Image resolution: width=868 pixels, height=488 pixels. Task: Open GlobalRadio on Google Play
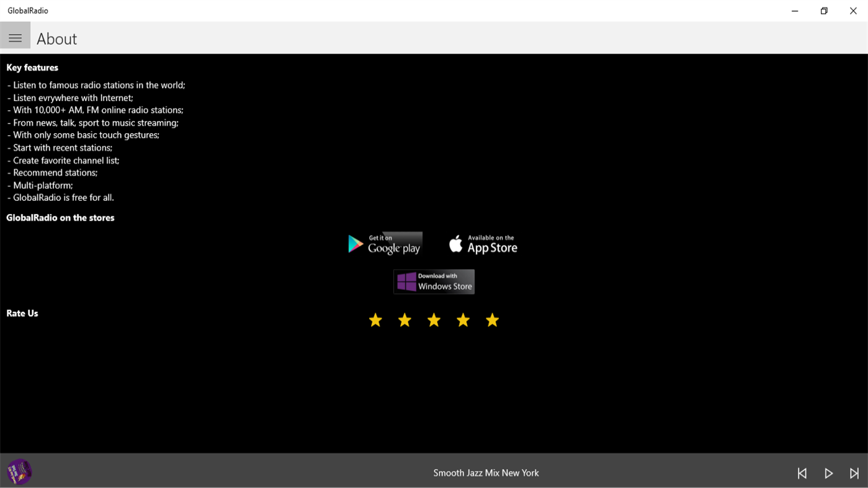pyautogui.click(x=385, y=243)
